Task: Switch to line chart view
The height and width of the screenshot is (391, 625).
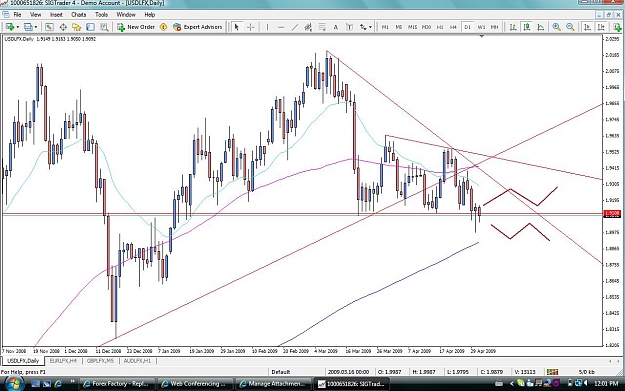Action: pyautogui.click(x=540, y=27)
